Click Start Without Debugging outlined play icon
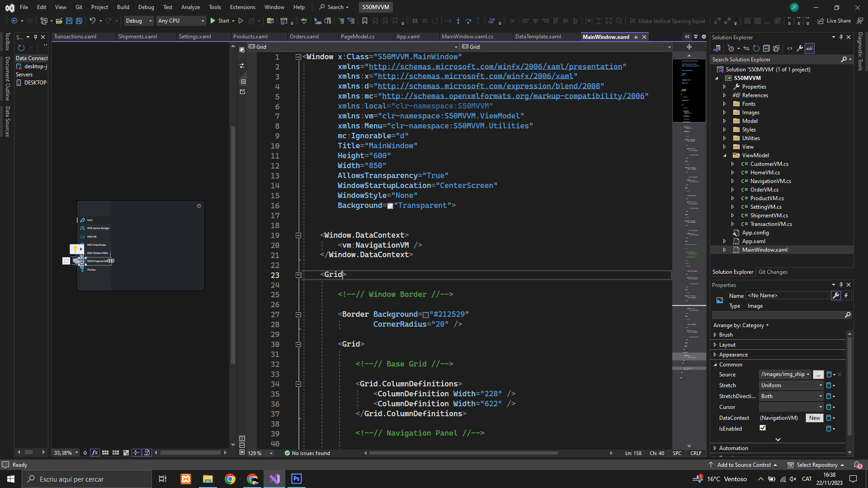The height and width of the screenshot is (488, 868). (241, 21)
